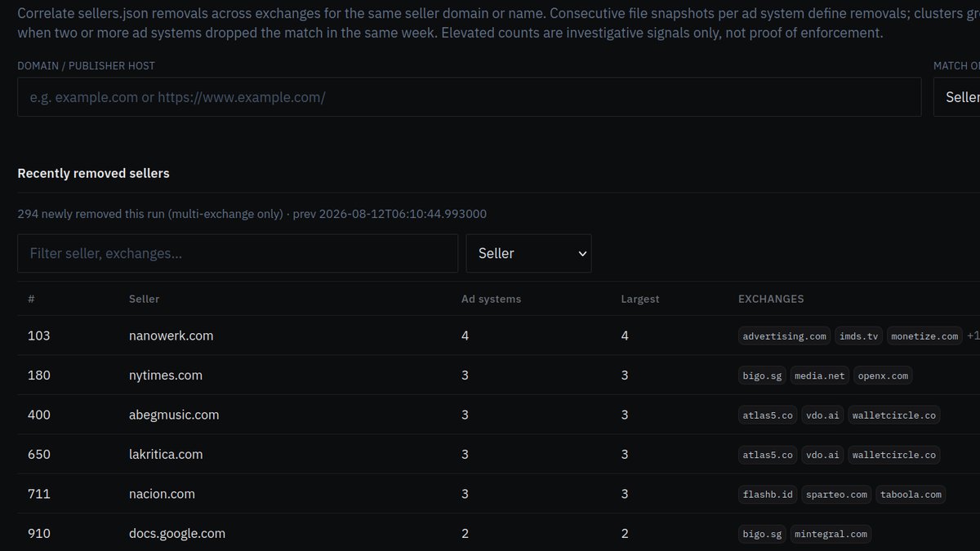Click the flashb.id exchange tag
Image resolution: width=980 pixels, height=551 pixels.
(x=768, y=494)
